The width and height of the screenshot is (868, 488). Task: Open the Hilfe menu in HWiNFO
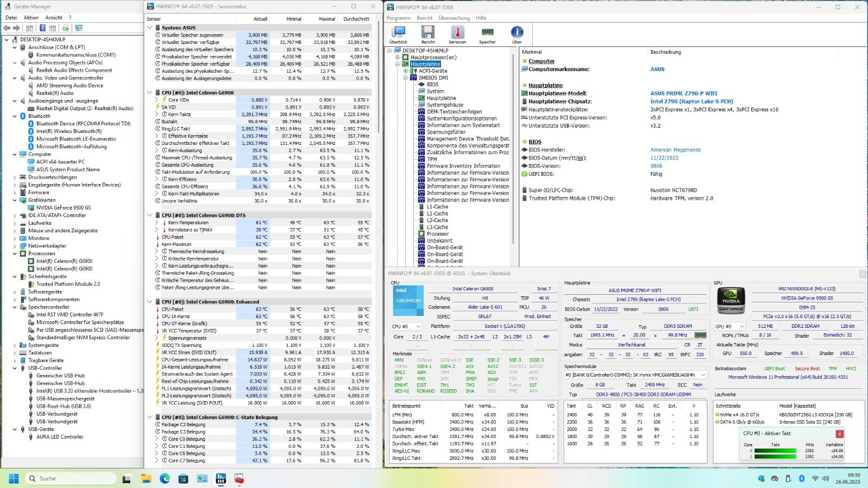tap(481, 18)
